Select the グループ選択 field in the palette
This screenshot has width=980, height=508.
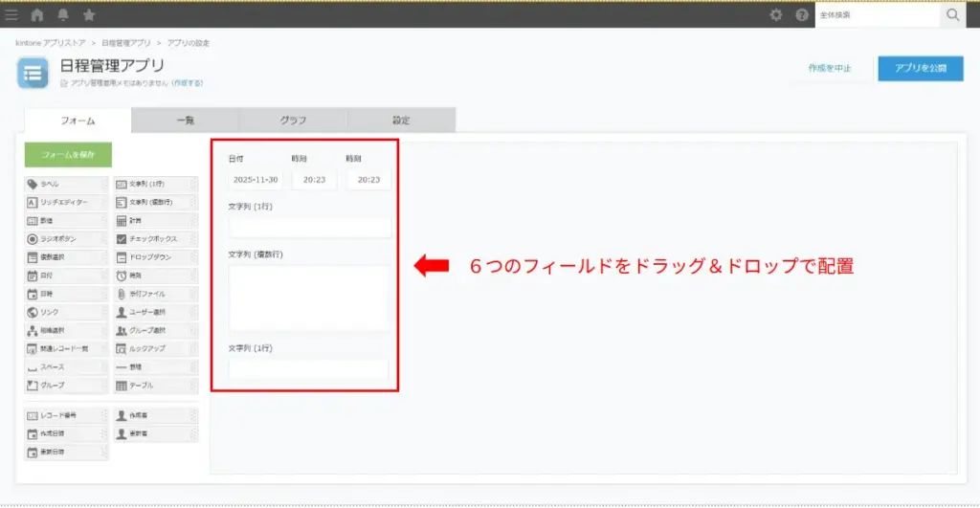coord(156,330)
